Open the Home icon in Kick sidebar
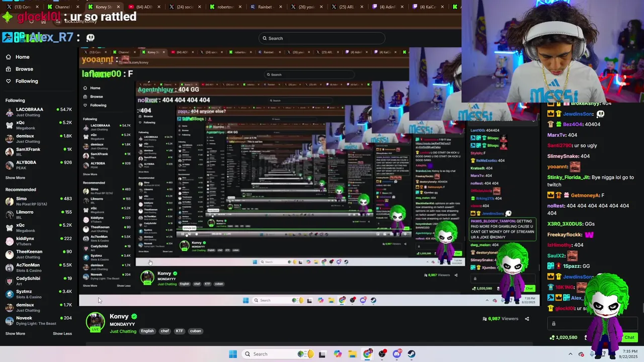The width and height of the screenshot is (644, 362). (9, 57)
